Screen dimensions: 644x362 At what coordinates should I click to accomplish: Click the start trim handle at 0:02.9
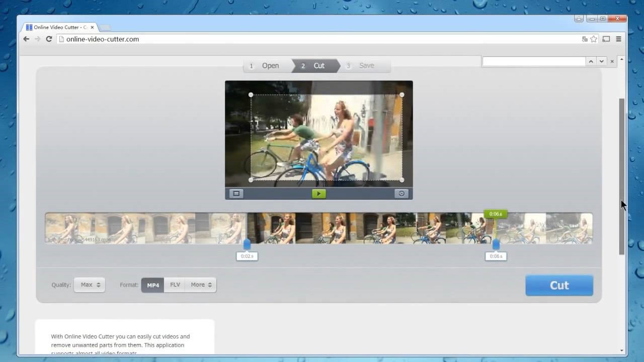tap(247, 244)
